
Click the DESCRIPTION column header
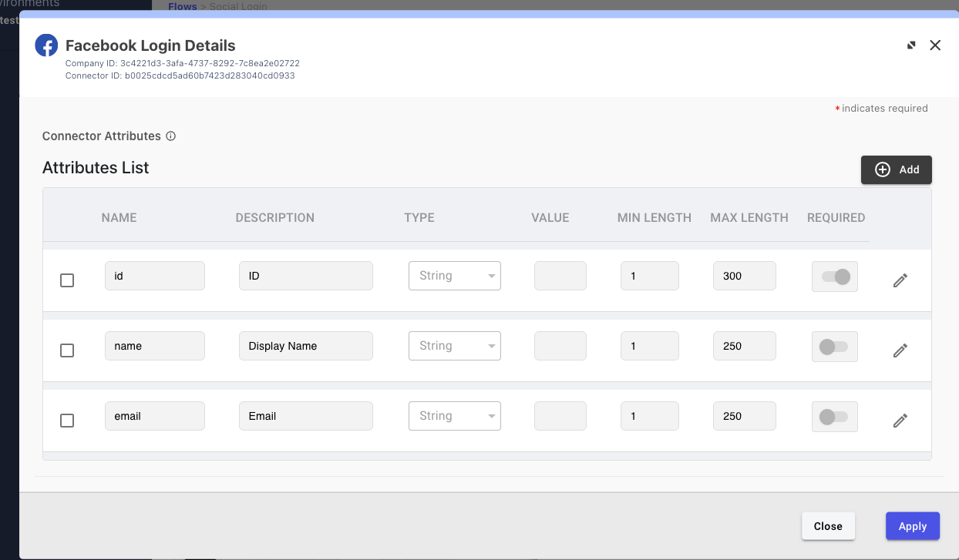[x=275, y=218]
